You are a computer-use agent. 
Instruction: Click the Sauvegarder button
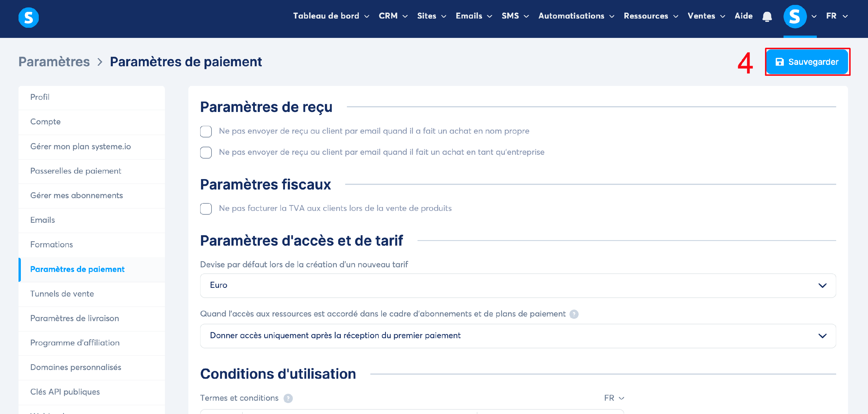pyautogui.click(x=807, y=62)
